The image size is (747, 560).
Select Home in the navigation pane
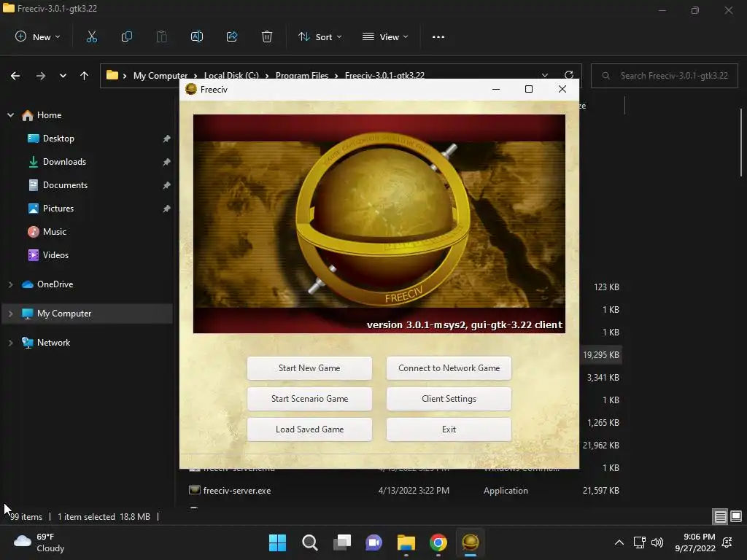point(49,115)
